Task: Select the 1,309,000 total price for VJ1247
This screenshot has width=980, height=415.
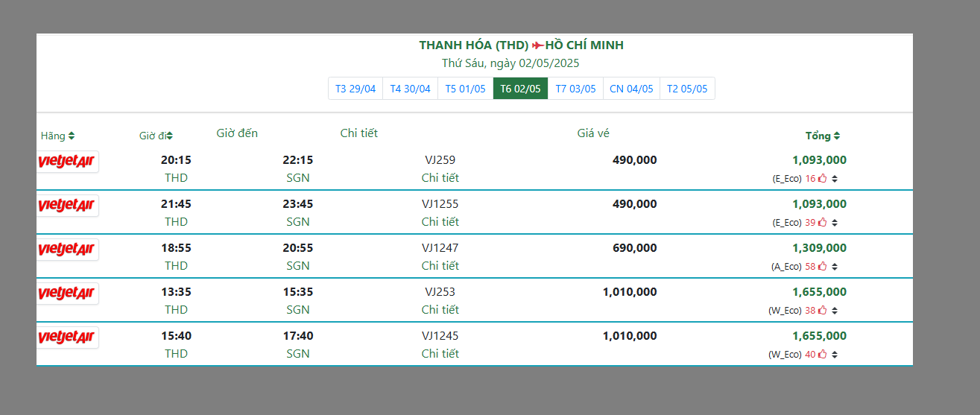Action: [819, 248]
